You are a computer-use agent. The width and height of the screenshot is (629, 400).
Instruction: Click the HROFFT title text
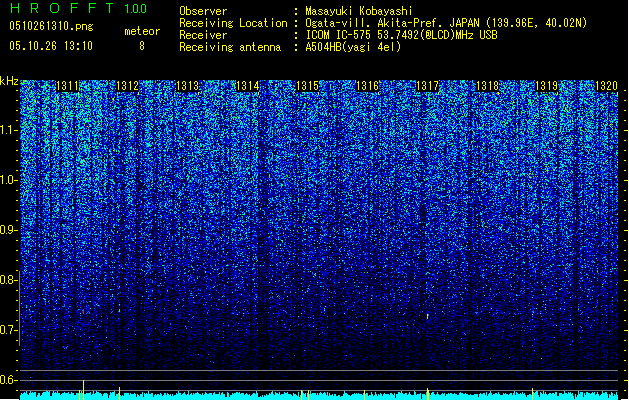(63, 8)
